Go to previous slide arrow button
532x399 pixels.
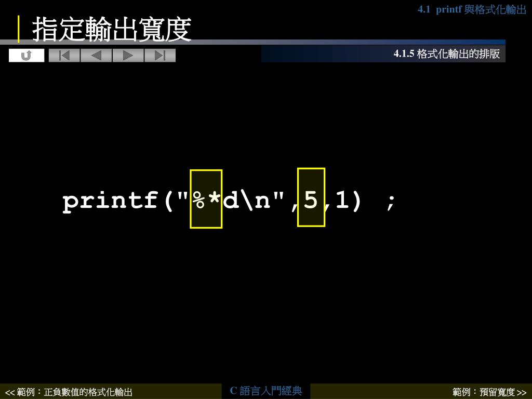pyautogui.click(x=96, y=55)
